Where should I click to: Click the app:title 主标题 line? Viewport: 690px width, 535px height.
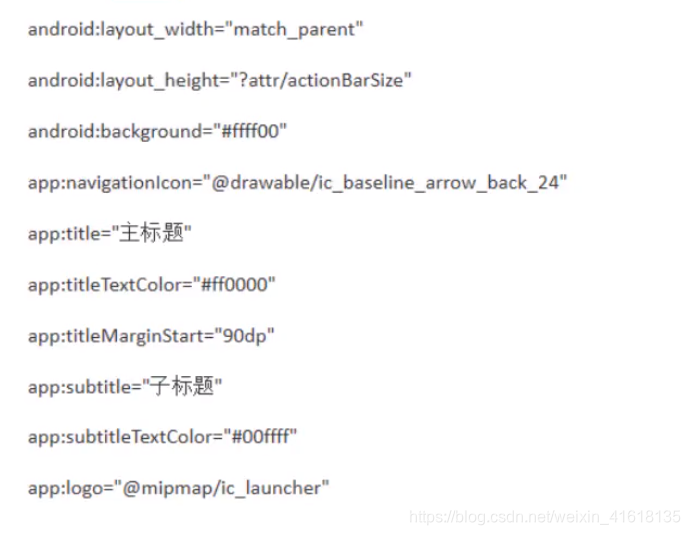point(110,233)
